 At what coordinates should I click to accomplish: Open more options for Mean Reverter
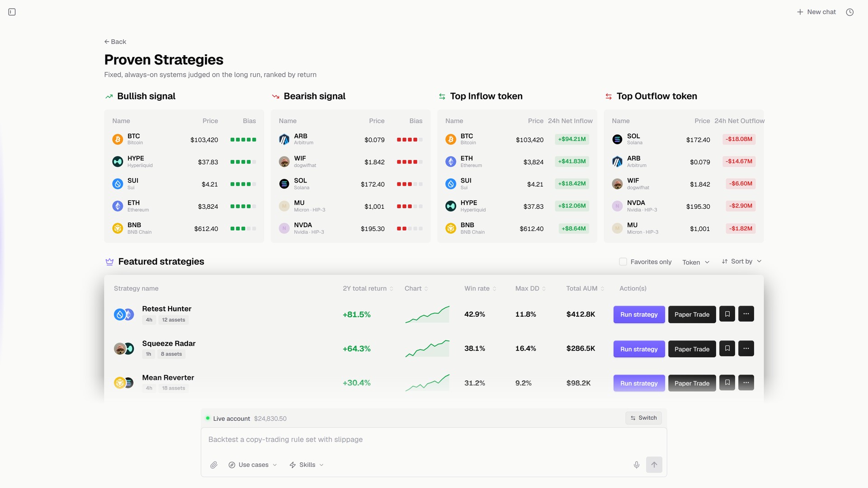tap(746, 383)
